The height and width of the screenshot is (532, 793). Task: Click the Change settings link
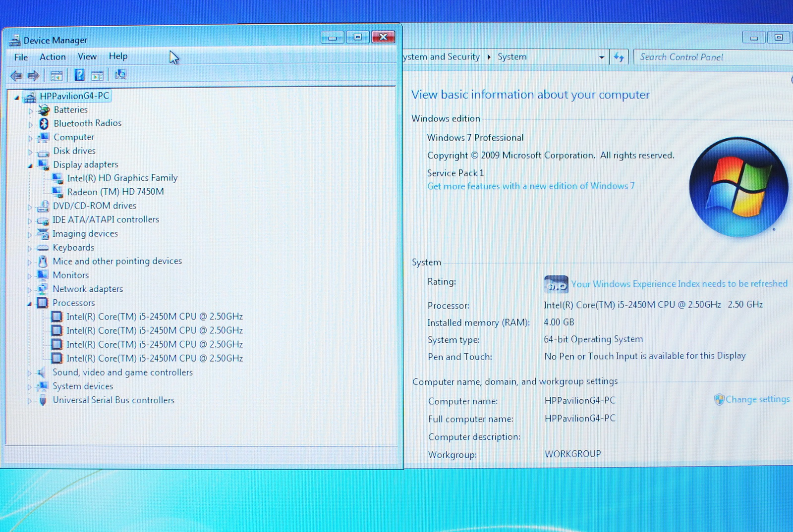point(757,399)
